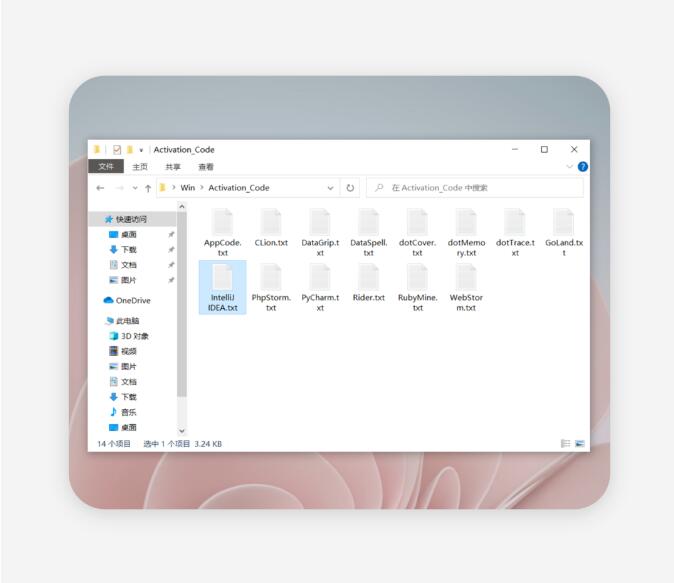Open the 文件 menu tab
The width and height of the screenshot is (674, 583).
(x=107, y=167)
